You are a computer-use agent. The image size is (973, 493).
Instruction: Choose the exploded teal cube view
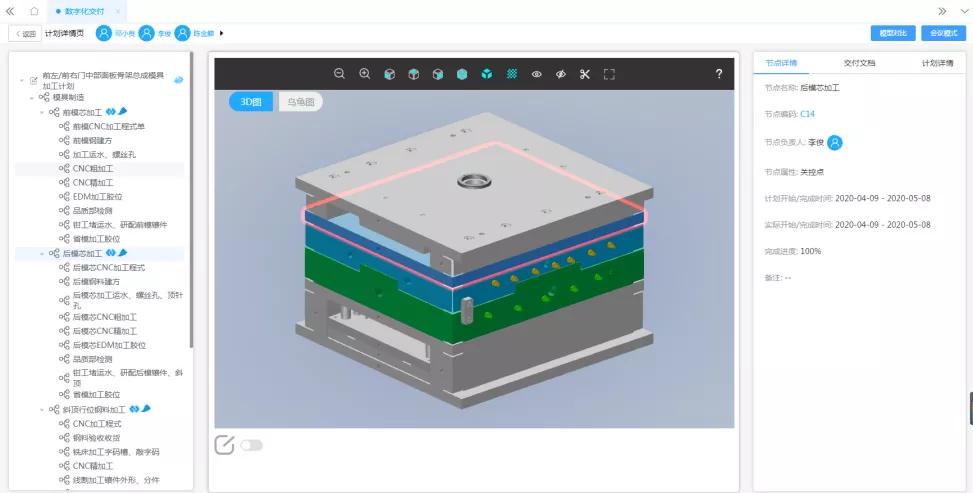(x=486, y=75)
